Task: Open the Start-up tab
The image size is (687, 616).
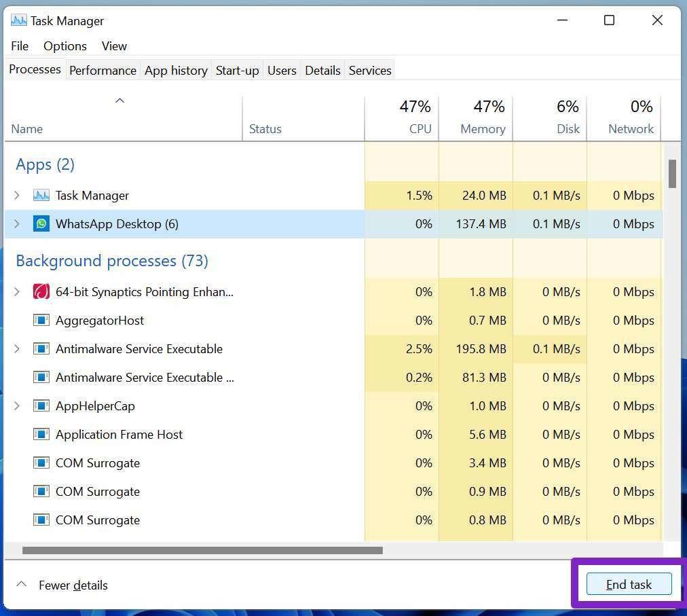Action: coord(237,71)
